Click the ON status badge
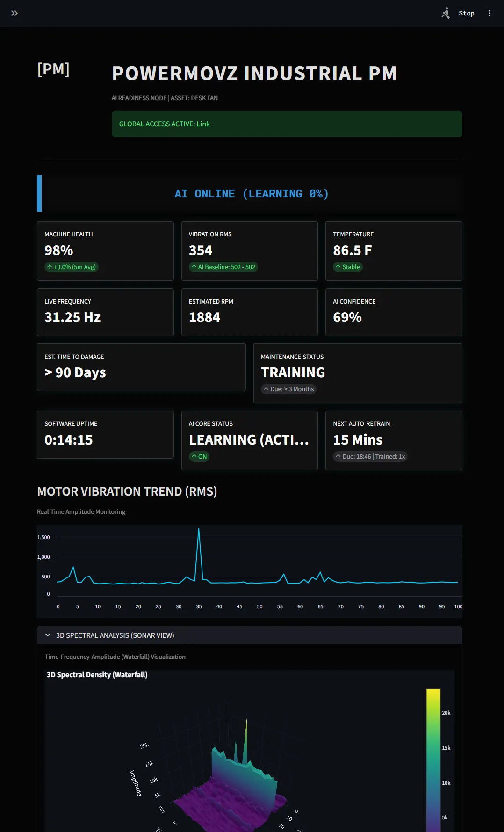Viewport: 504px width, 832px height. click(x=199, y=456)
